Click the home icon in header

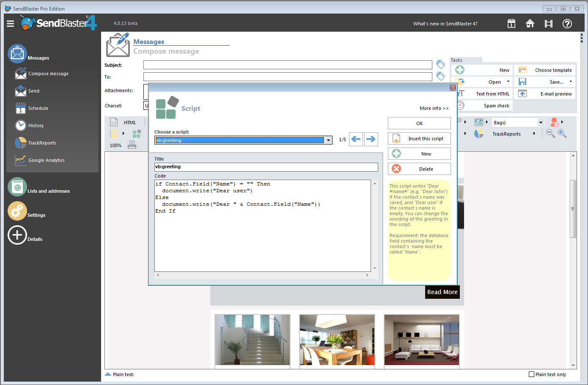click(x=530, y=24)
